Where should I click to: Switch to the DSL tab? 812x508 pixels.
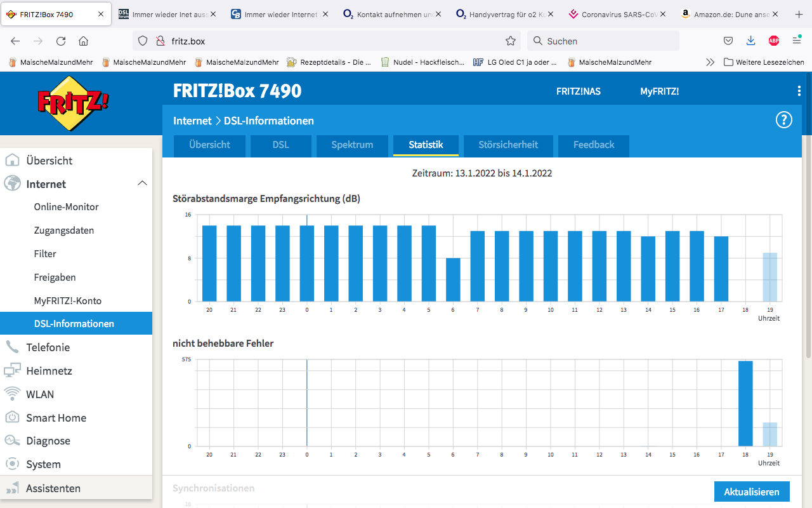point(281,145)
